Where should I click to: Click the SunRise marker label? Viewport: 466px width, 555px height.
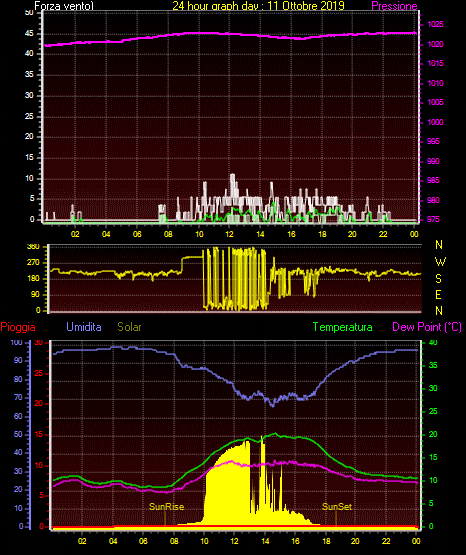[x=166, y=507]
